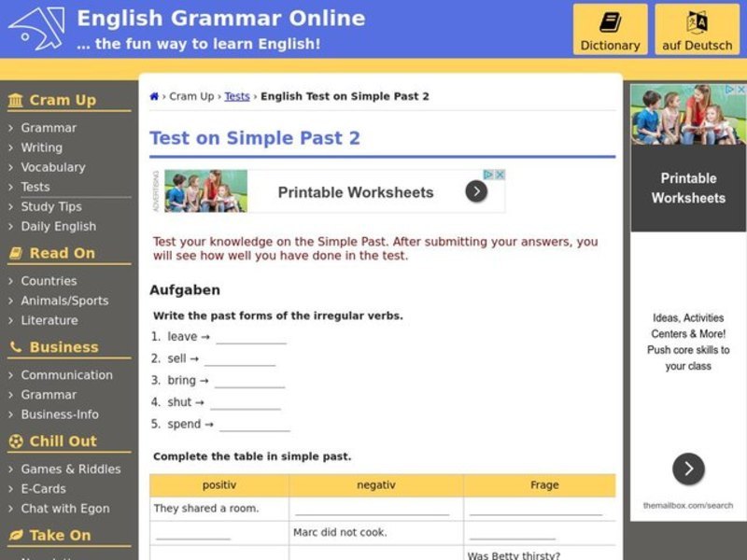Click the book icon beside Read On
Image resolution: width=747 pixels, height=560 pixels.
pyautogui.click(x=17, y=253)
